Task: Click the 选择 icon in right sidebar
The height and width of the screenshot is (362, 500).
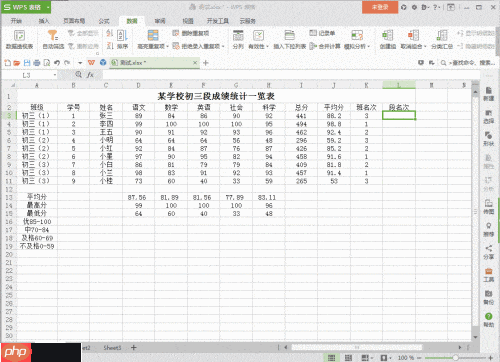Action: tap(489, 113)
